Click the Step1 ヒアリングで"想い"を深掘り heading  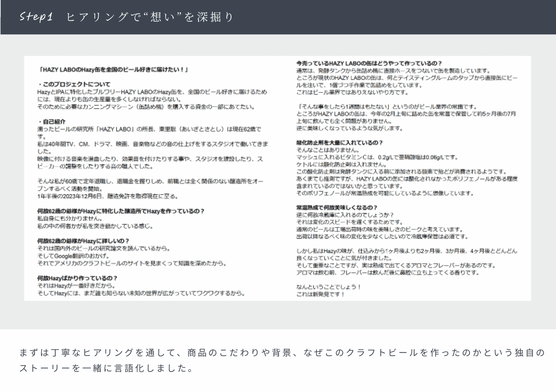tap(126, 17)
